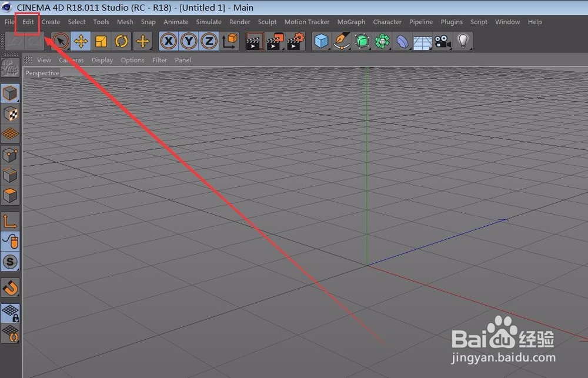Screen dimensions: 588x378
Task: Open the Character menu
Action: click(387, 22)
